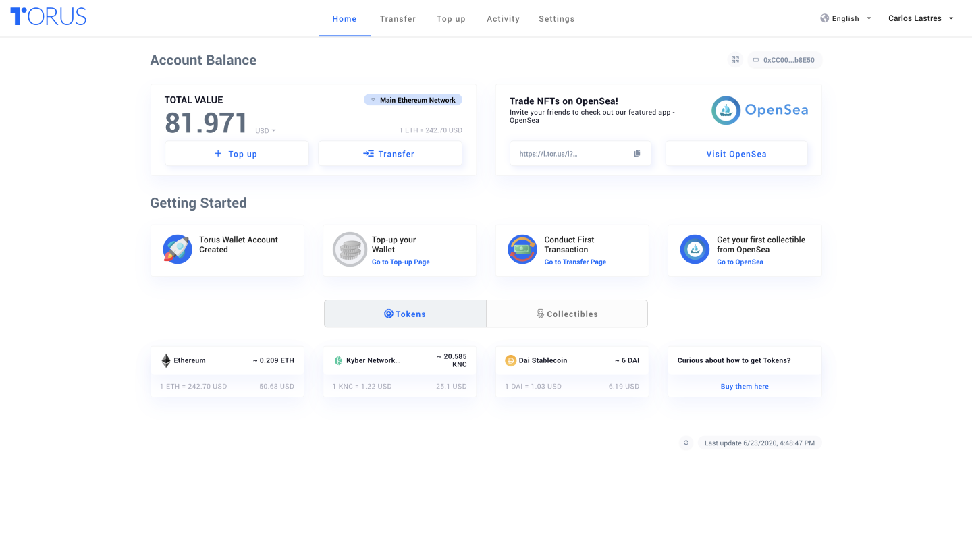Open the Settings tab
972x560 pixels.
[556, 19]
